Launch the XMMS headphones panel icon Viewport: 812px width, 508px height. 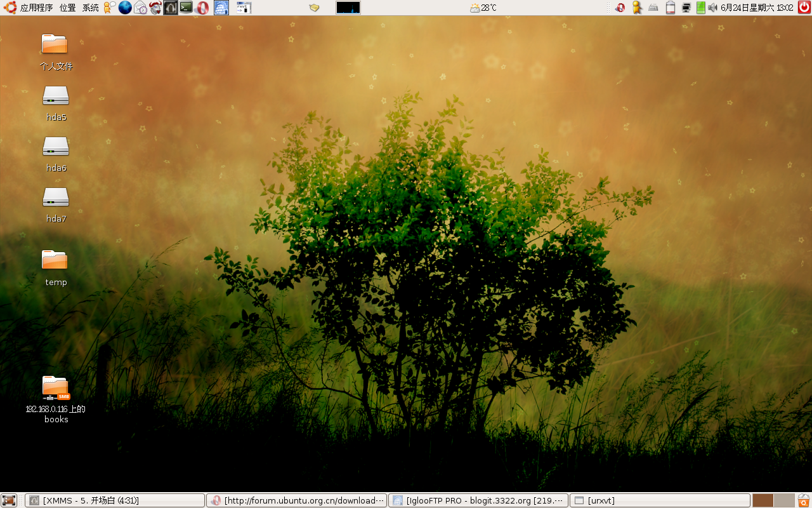coord(171,8)
